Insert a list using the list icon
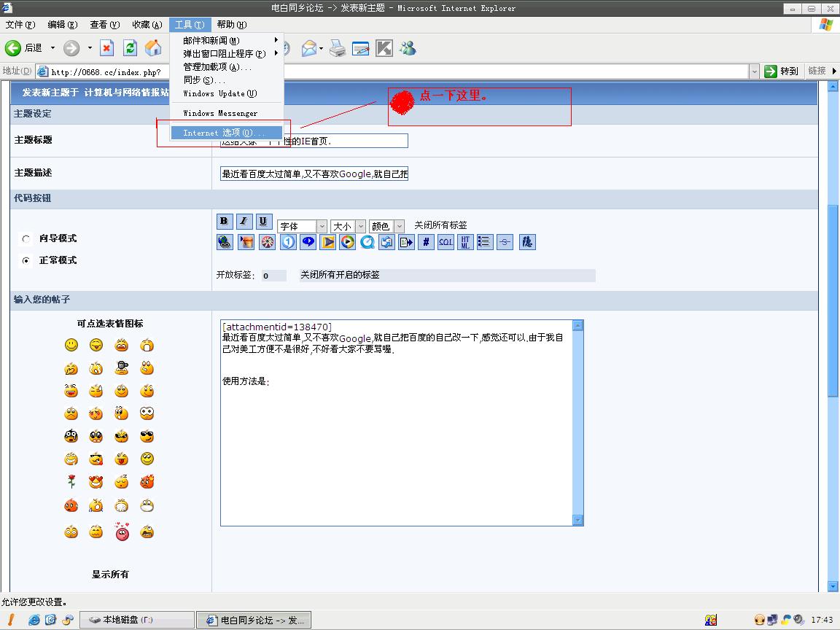Image resolution: width=840 pixels, height=630 pixels. [485, 242]
